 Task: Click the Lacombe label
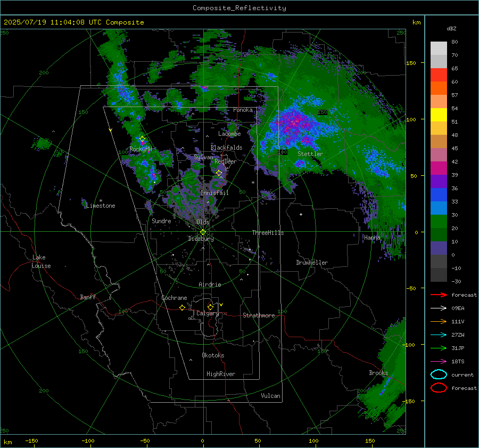229,134
